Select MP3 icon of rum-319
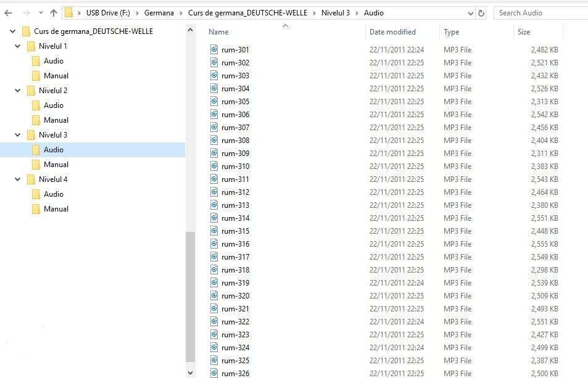 [214, 283]
